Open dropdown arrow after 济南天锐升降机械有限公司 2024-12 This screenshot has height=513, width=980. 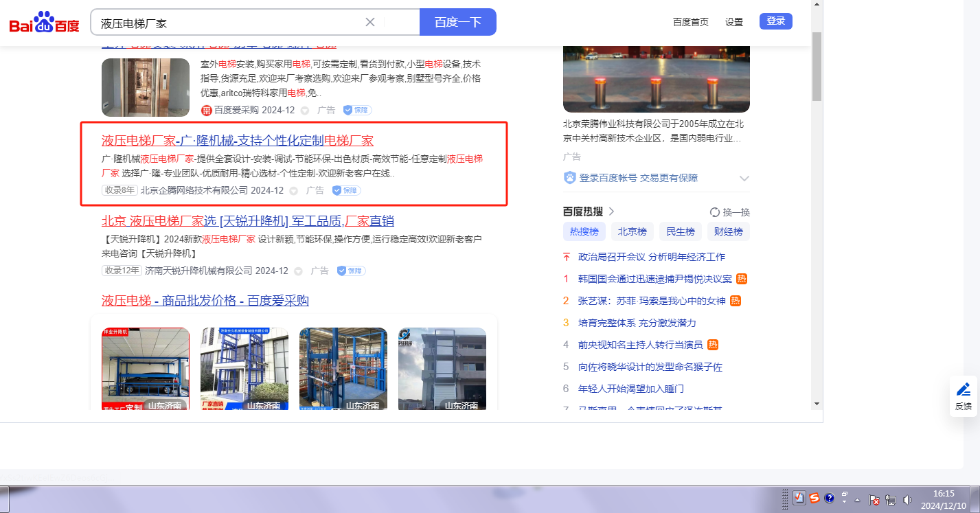(299, 271)
